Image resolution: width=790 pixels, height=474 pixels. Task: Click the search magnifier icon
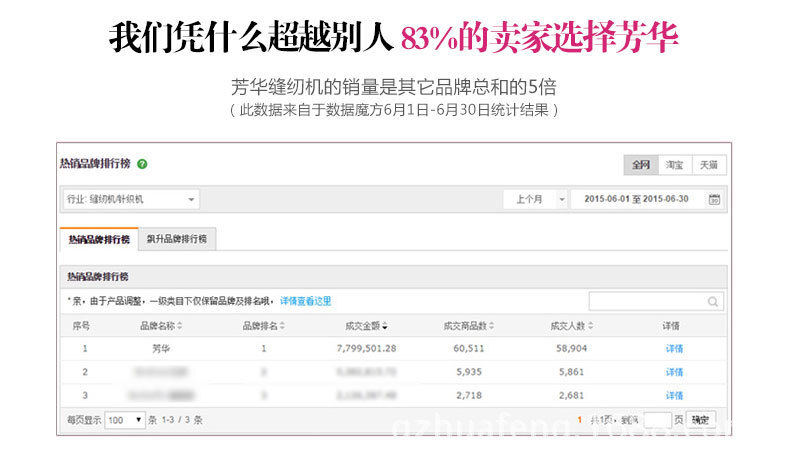712,302
